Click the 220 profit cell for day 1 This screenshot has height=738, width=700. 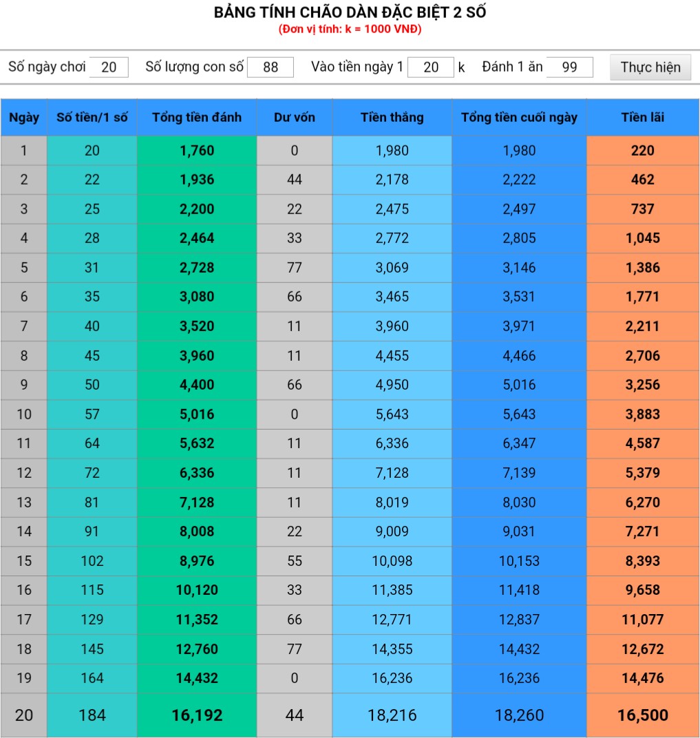[x=642, y=151]
